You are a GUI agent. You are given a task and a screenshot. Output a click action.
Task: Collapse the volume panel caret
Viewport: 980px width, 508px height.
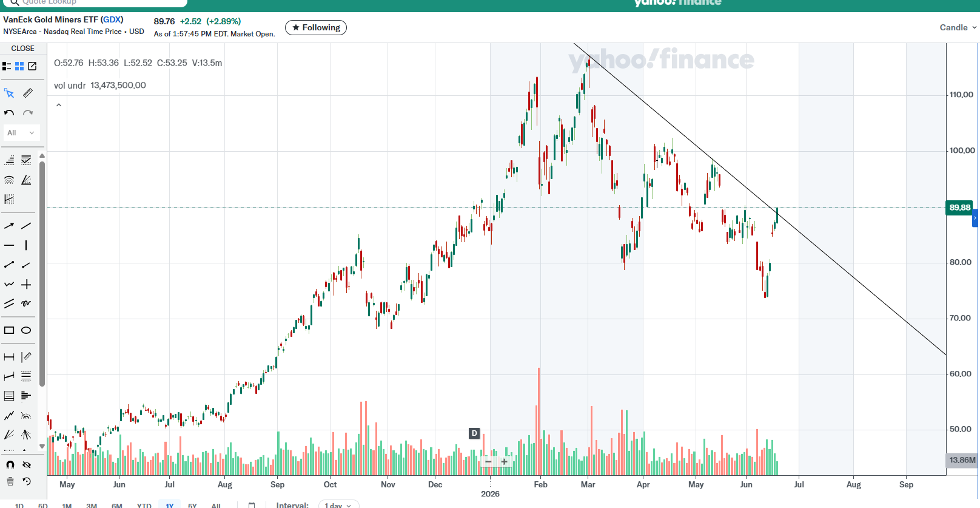click(59, 105)
